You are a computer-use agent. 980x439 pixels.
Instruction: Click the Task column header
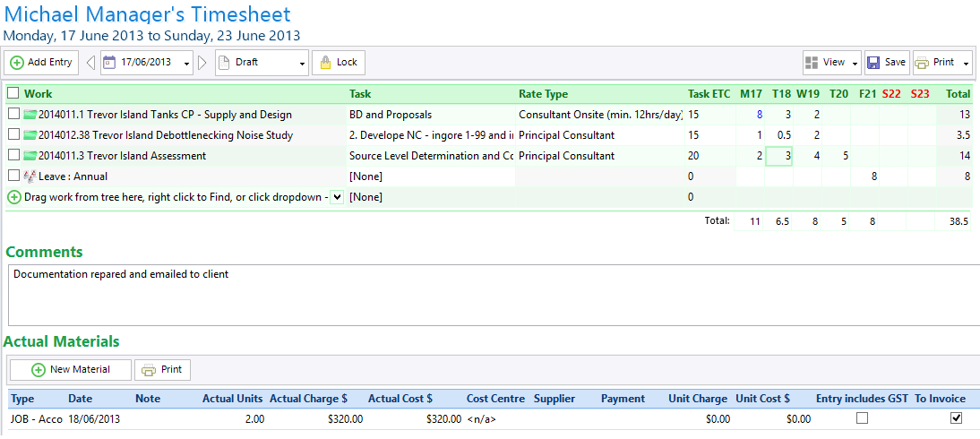[x=360, y=94]
